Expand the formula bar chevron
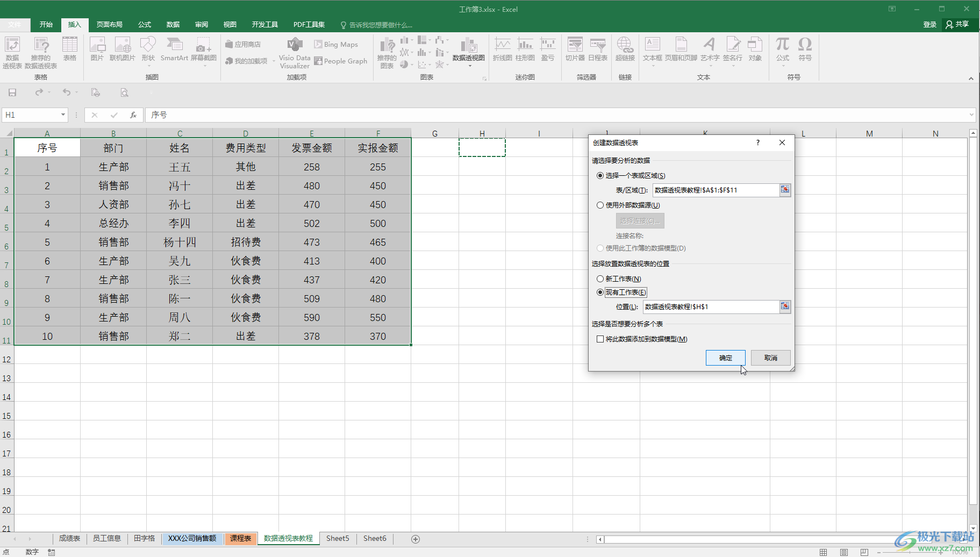The image size is (980, 557). [971, 115]
